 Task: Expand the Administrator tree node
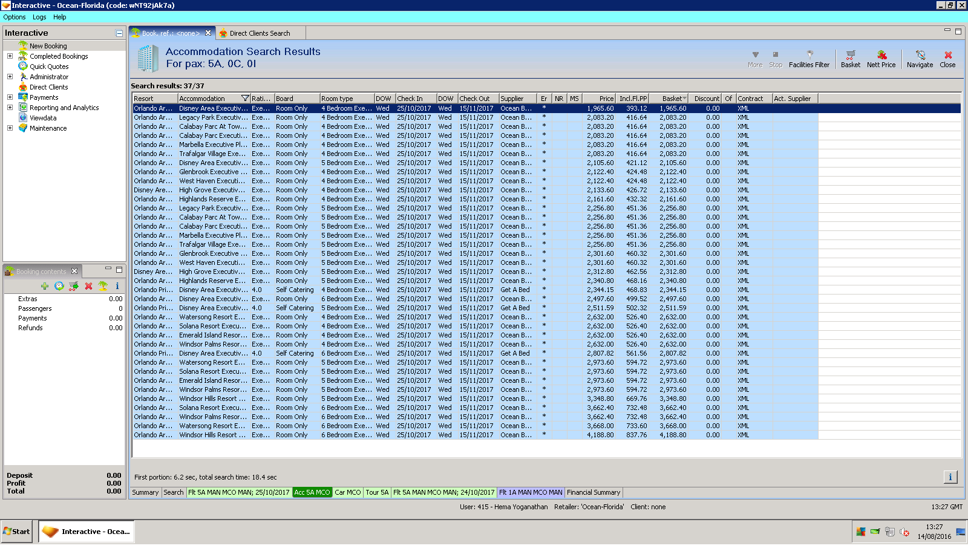10,77
